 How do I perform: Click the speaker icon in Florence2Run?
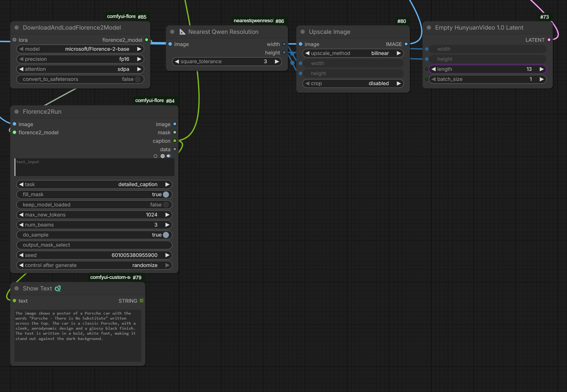coord(169,156)
